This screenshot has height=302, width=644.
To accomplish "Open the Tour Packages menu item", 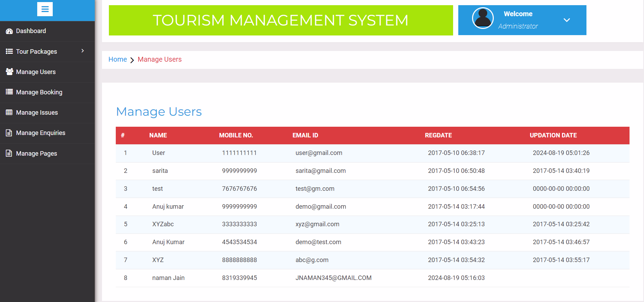I will click(x=47, y=51).
